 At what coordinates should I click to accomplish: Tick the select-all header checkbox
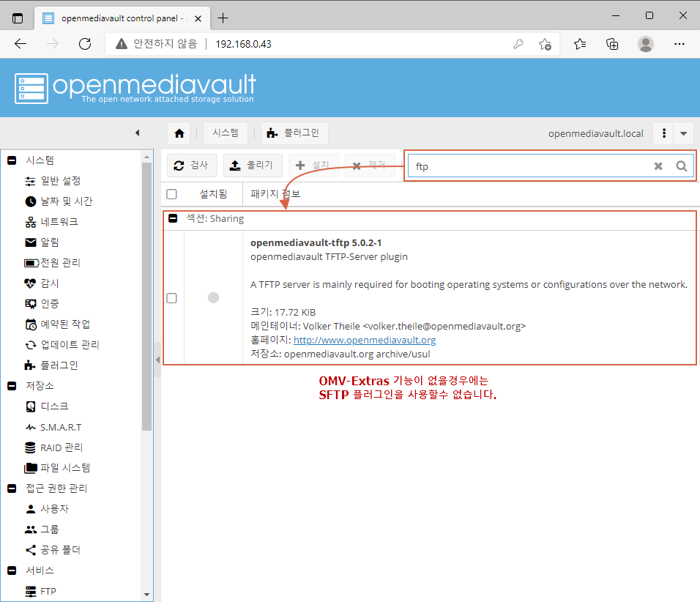point(171,194)
